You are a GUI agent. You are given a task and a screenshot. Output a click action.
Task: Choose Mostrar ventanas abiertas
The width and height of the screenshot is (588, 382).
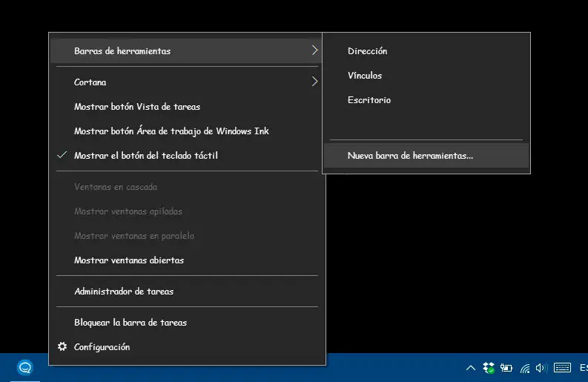tap(187, 260)
